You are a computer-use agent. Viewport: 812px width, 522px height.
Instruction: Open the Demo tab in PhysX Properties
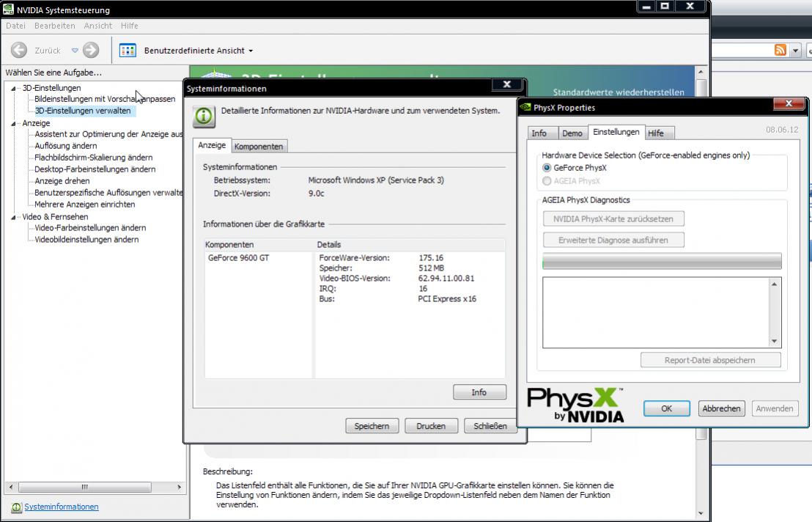pyautogui.click(x=572, y=133)
